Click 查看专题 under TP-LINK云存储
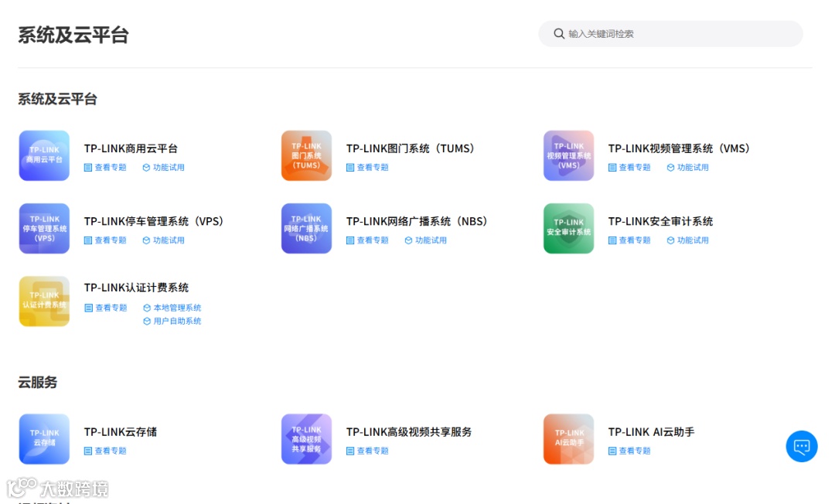The image size is (835, 504). tap(105, 451)
